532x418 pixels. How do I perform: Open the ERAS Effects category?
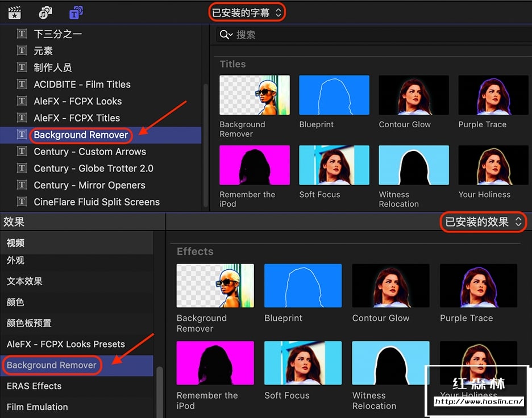click(x=34, y=386)
